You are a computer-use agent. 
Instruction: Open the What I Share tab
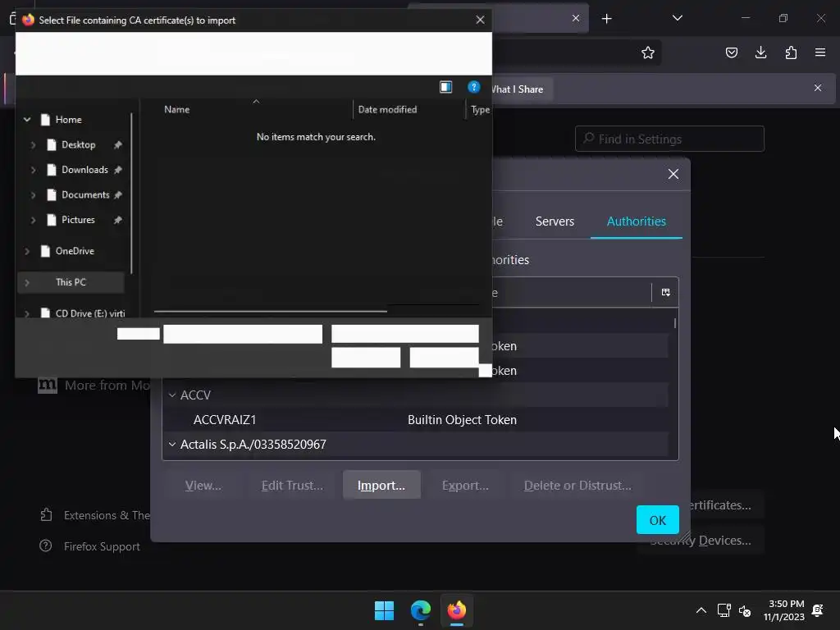pyautogui.click(x=517, y=89)
